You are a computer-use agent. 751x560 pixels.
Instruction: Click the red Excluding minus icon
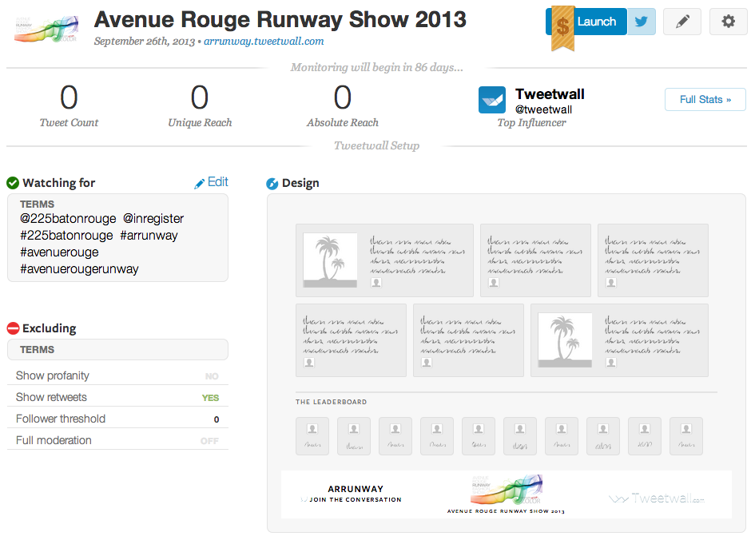13,328
